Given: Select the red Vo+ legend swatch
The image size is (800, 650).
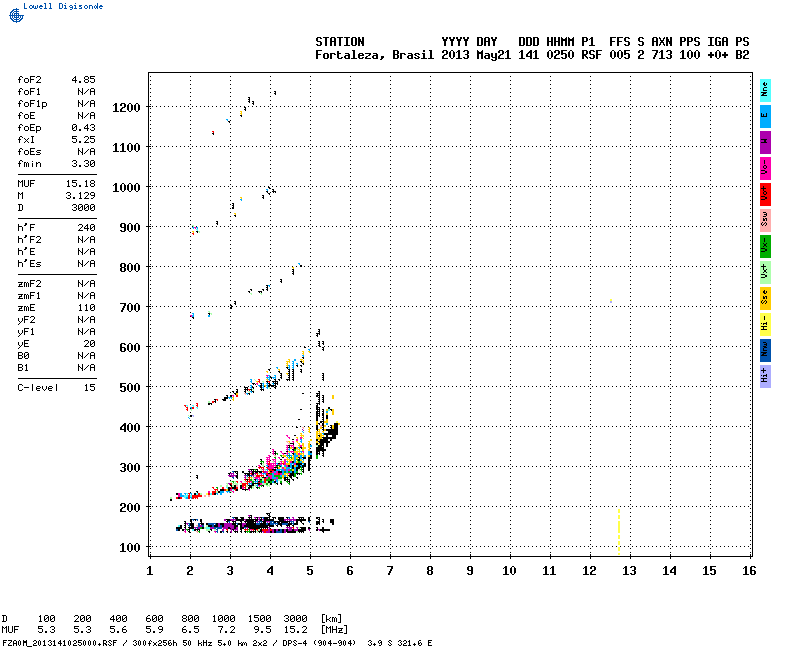Looking at the screenshot, I should [765, 194].
